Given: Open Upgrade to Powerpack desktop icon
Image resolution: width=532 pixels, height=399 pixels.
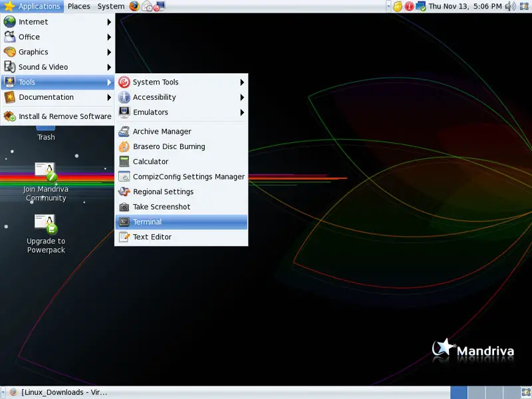Looking at the screenshot, I should pyautogui.click(x=46, y=234).
